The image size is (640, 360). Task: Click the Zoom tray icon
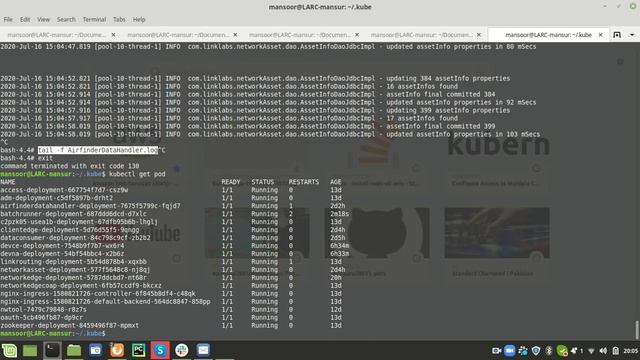coord(509,351)
